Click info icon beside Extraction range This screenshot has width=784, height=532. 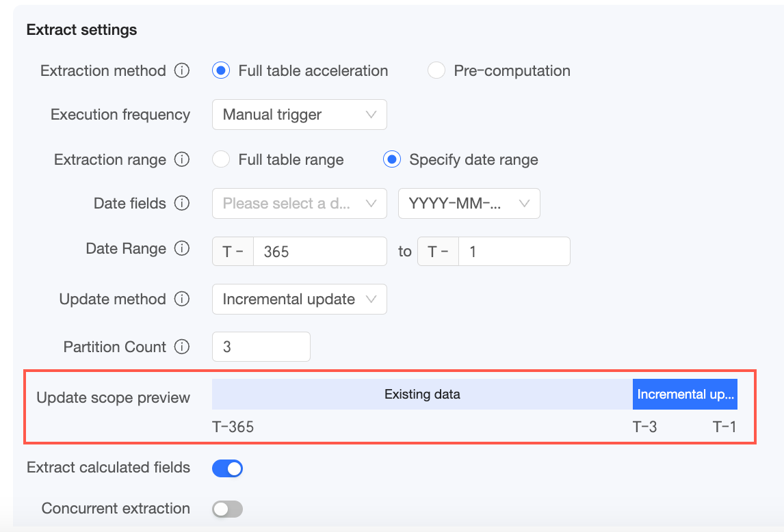(x=182, y=160)
